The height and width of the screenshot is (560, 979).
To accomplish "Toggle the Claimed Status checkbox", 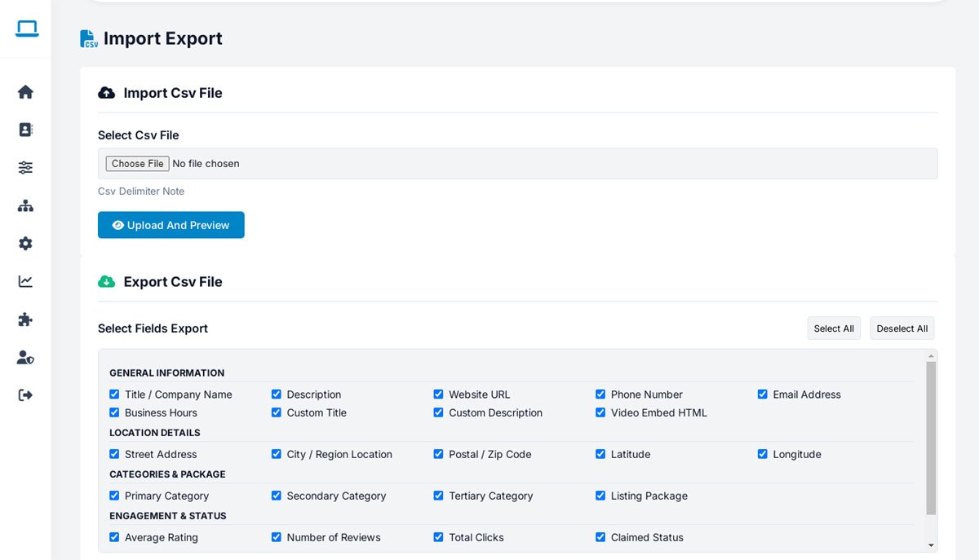I will click(x=600, y=537).
